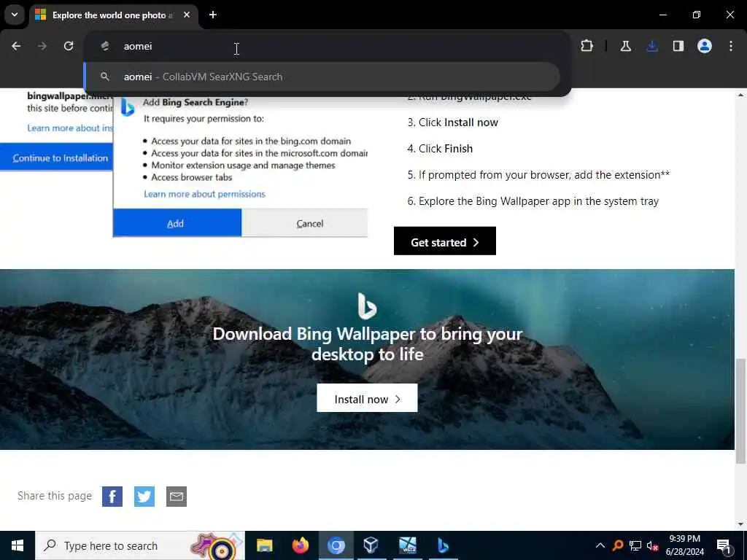Open Chrome Labs flask icon

tap(625, 46)
